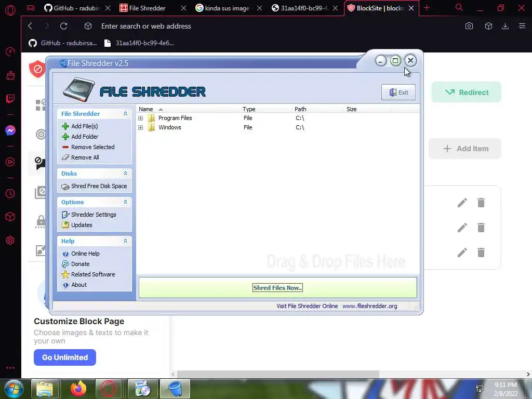Open the GitHub bookmark in bookmarks bar

(x=63, y=43)
